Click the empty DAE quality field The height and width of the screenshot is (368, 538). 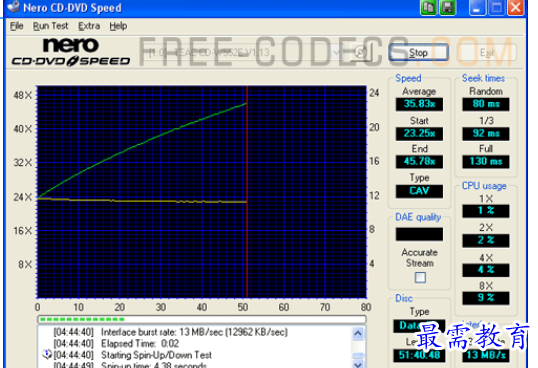tap(419, 234)
